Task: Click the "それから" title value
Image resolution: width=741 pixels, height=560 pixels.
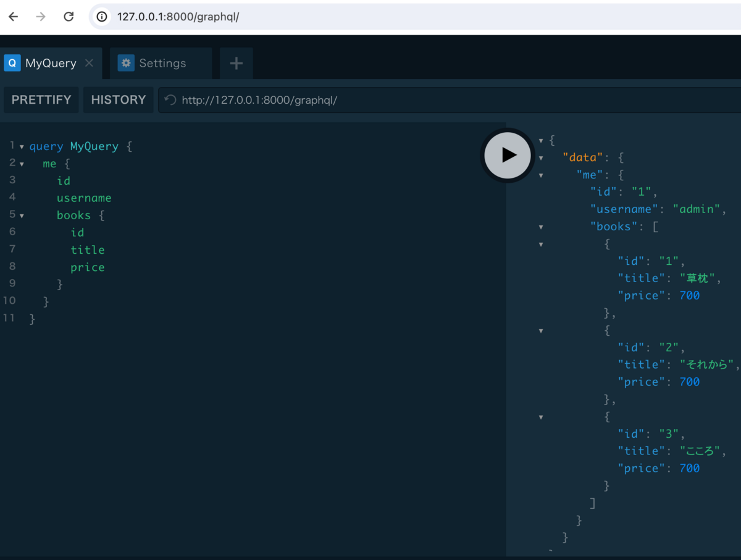Action: coord(707,365)
